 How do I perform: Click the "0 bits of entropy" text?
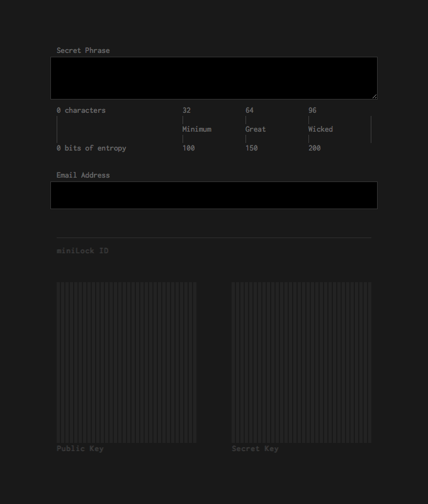pyautogui.click(x=91, y=148)
